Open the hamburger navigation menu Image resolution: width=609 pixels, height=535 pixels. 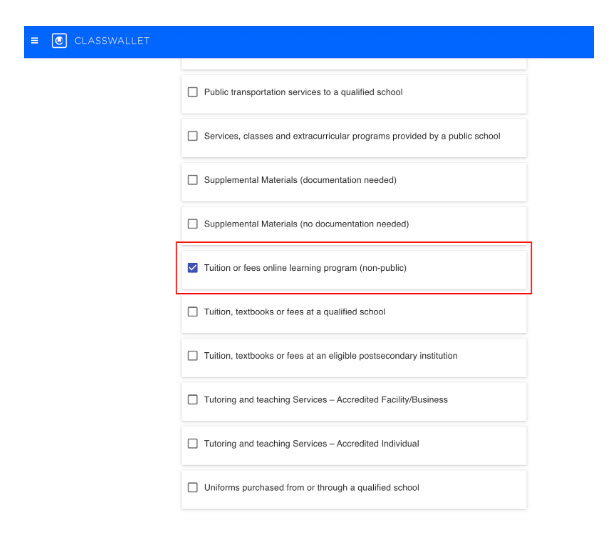(34, 41)
